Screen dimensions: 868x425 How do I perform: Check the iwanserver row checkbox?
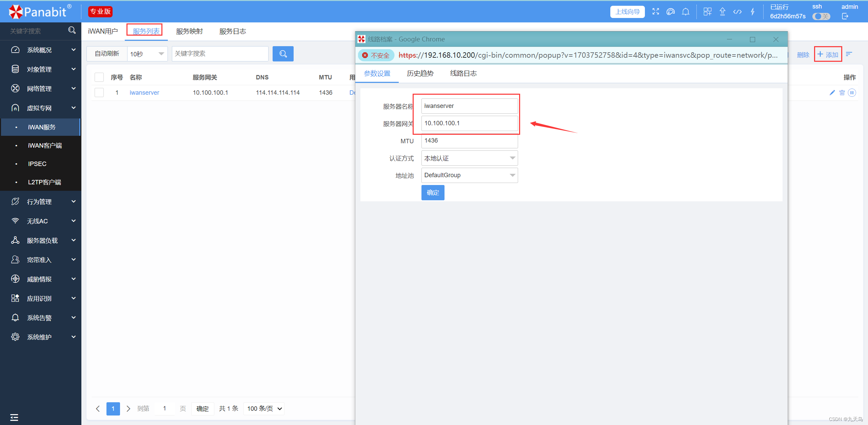coord(99,93)
